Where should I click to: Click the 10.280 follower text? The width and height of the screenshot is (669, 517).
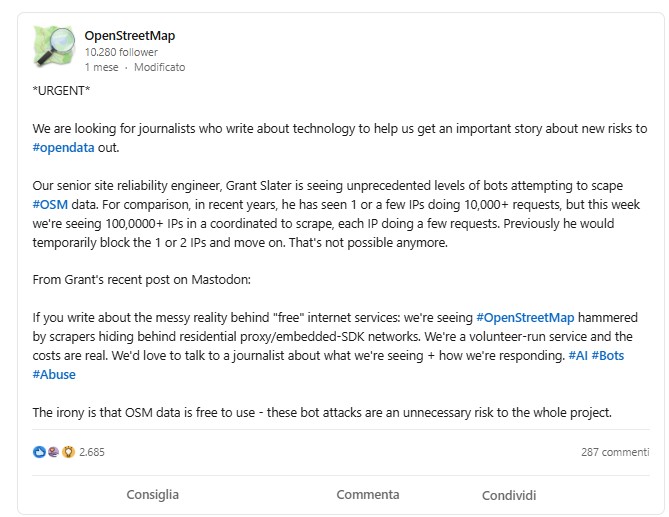tap(121, 52)
